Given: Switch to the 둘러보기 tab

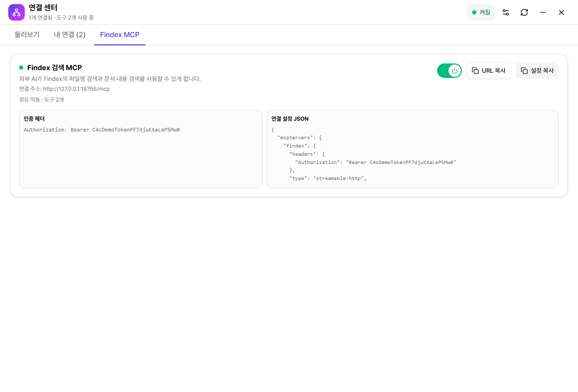Looking at the screenshot, I should [x=27, y=35].
